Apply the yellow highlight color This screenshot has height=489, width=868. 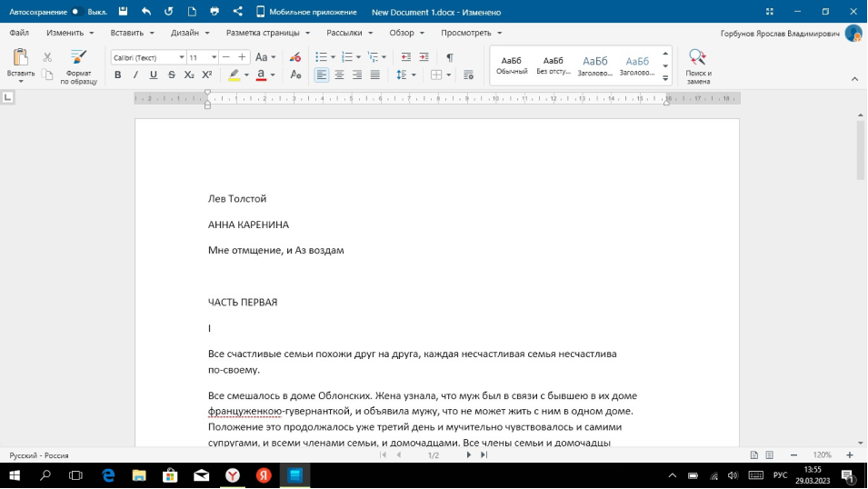pos(234,75)
